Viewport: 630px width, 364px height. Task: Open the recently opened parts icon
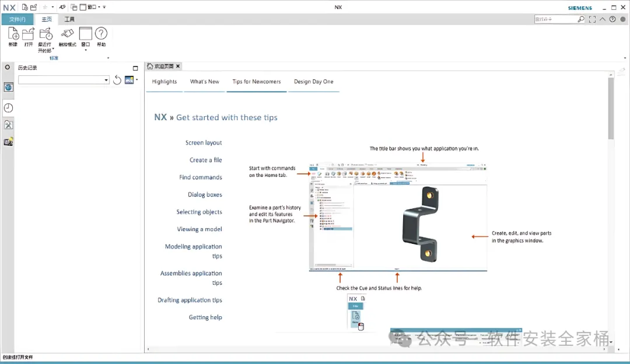point(45,34)
